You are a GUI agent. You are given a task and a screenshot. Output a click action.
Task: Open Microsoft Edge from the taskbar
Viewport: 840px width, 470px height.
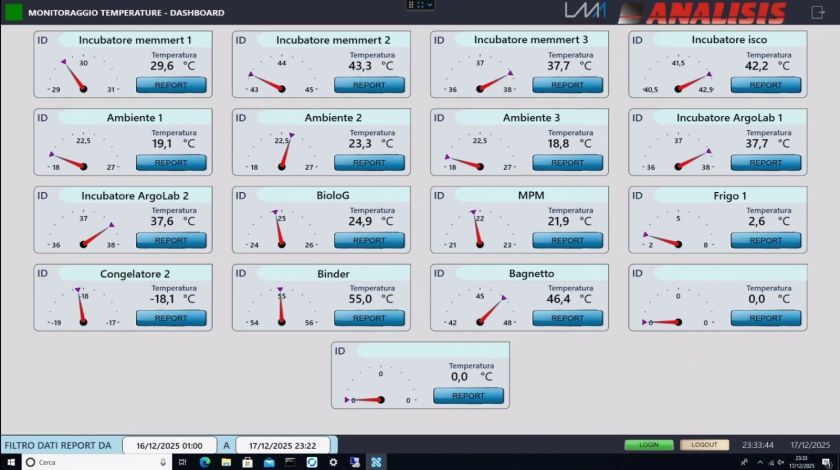pyautogui.click(x=204, y=462)
